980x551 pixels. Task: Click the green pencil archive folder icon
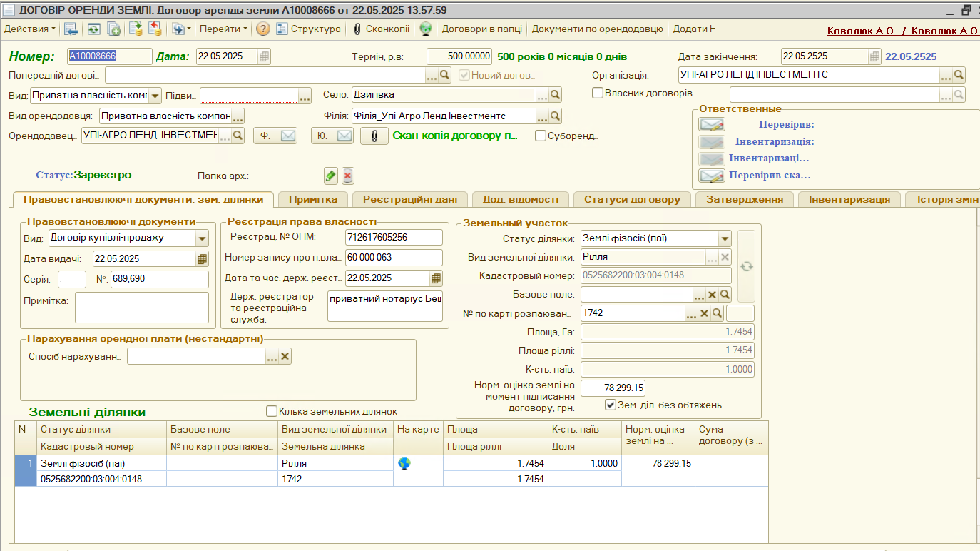point(330,176)
